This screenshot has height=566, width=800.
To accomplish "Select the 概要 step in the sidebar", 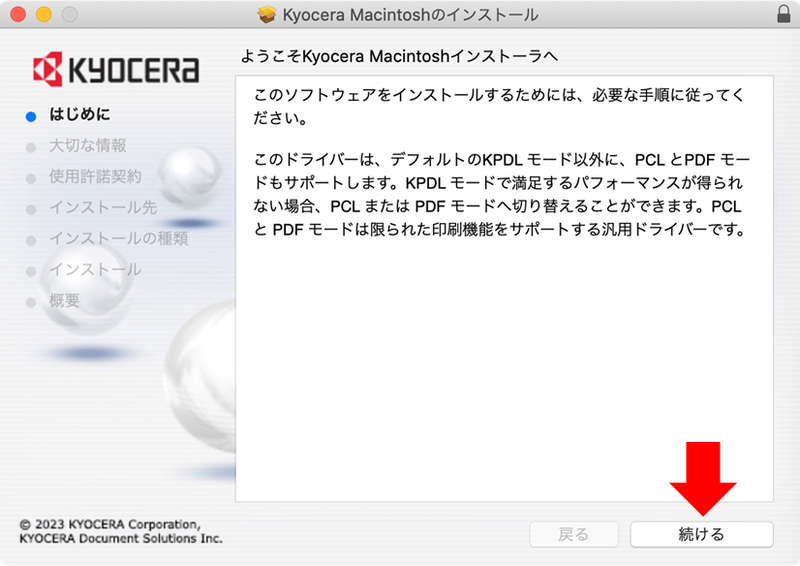I will click(64, 301).
